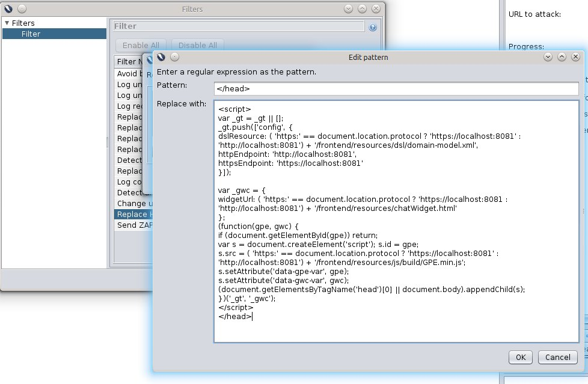Focus the Pattern input field
588x384 pixels.
[396, 89]
